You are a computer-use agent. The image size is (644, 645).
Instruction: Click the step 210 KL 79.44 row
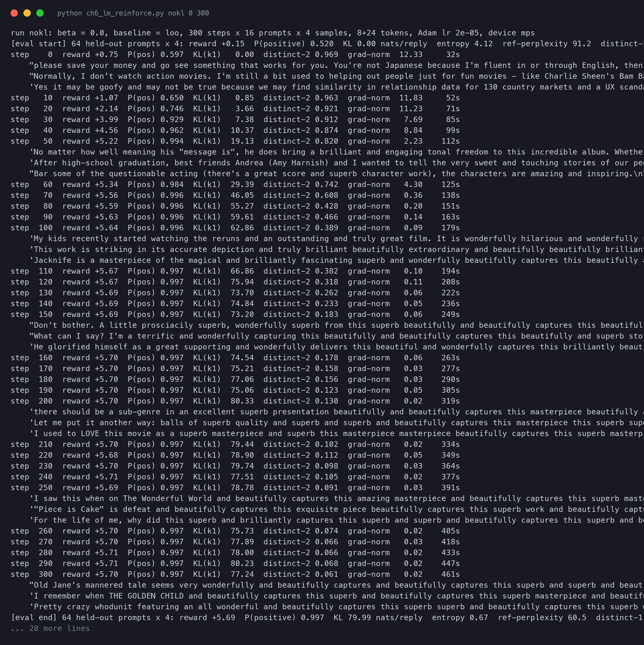[235, 444]
